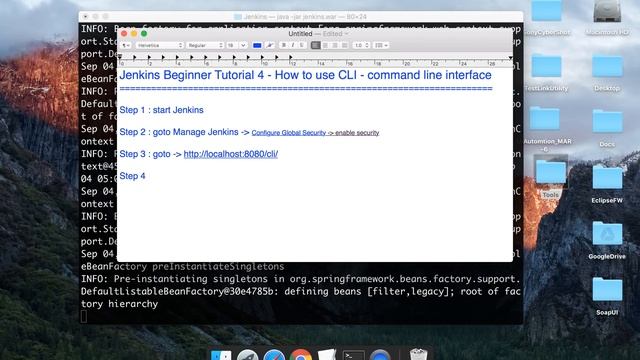The width and height of the screenshot is (640, 360).
Task: Close the Untitled TextEdit window
Action: click(124, 33)
